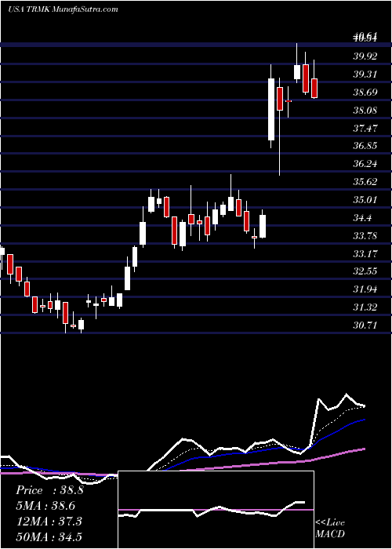Click the 'Price : 38.8' readout

[x=49, y=490]
